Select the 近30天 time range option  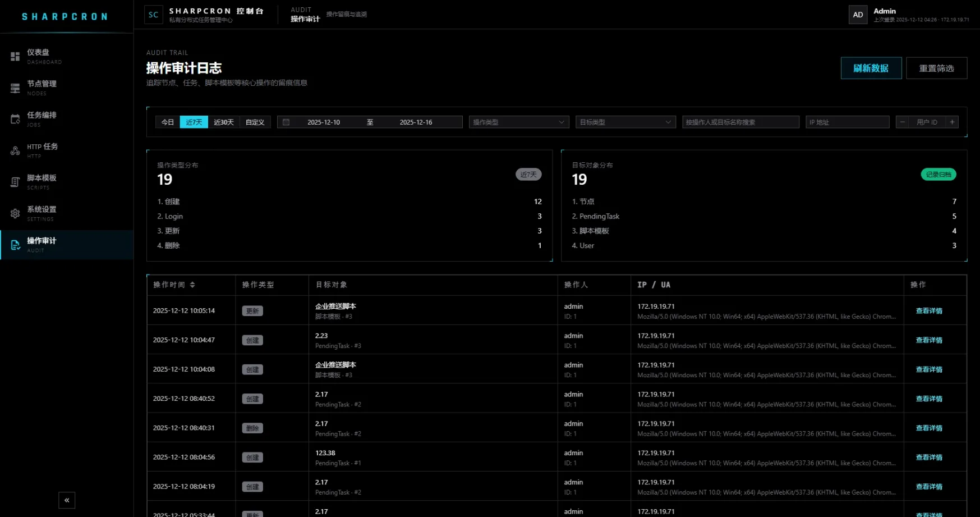tap(224, 122)
